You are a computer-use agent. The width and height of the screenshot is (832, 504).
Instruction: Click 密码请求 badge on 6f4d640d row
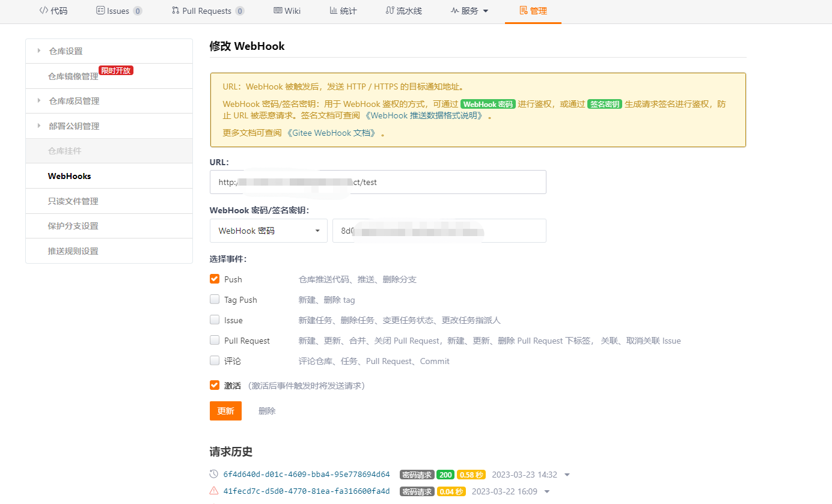click(417, 475)
